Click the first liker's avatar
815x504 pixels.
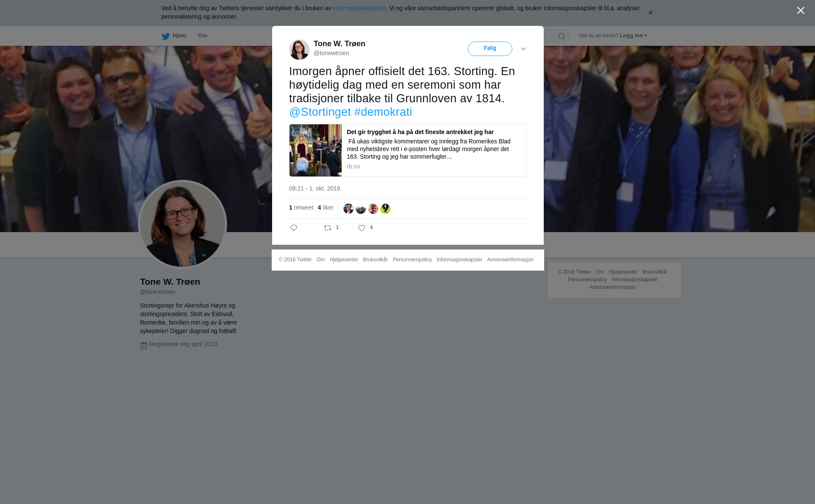[x=348, y=209]
